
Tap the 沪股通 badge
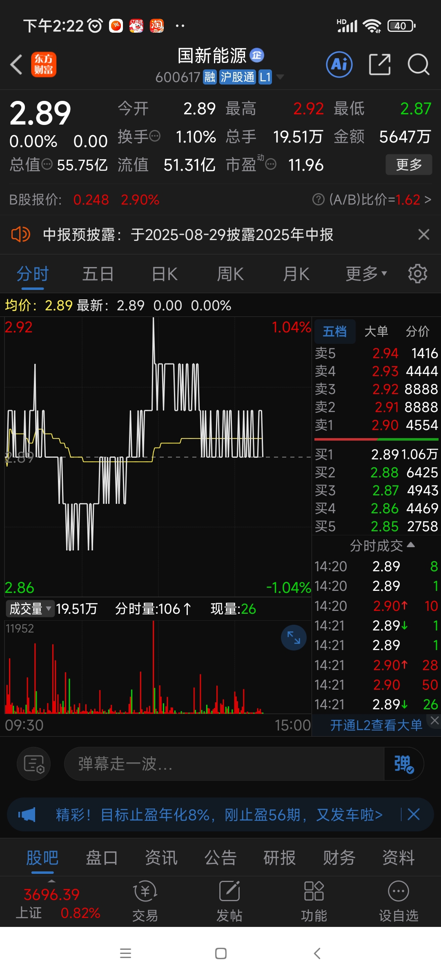(238, 77)
